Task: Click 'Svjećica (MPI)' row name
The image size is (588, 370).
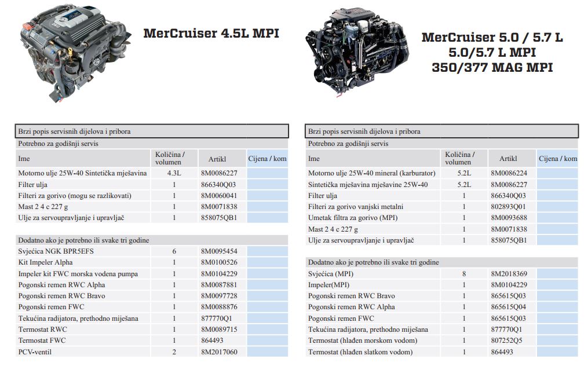Action: [x=331, y=274]
